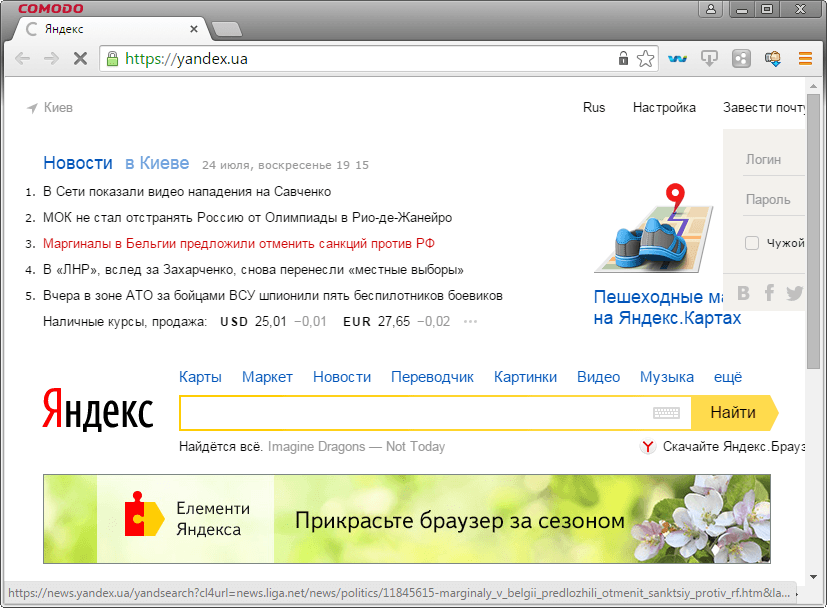Open the media downloader icon in toolbar
Viewport: 827px width, 608px height.
709,59
